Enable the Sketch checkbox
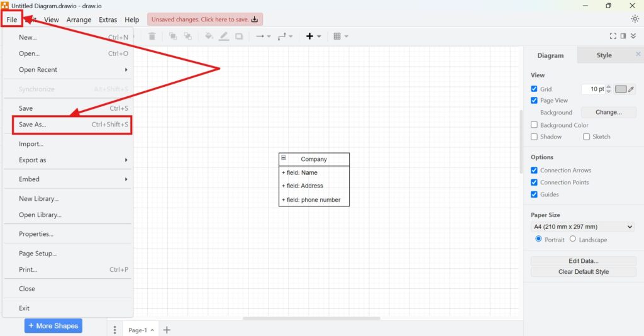Image resolution: width=644 pixels, height=336 pixels. point(586,137)
